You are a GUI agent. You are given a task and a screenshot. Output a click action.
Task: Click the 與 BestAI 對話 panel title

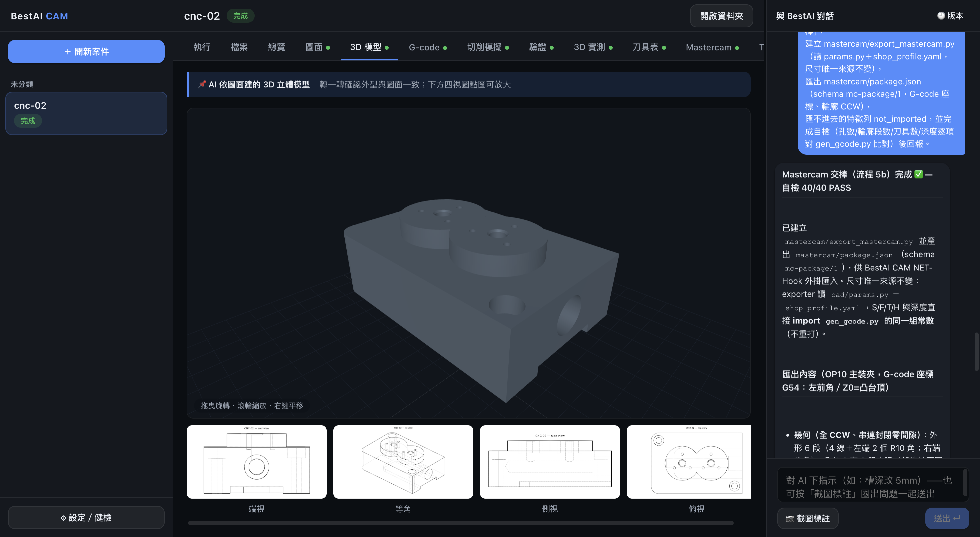[805, 16]
